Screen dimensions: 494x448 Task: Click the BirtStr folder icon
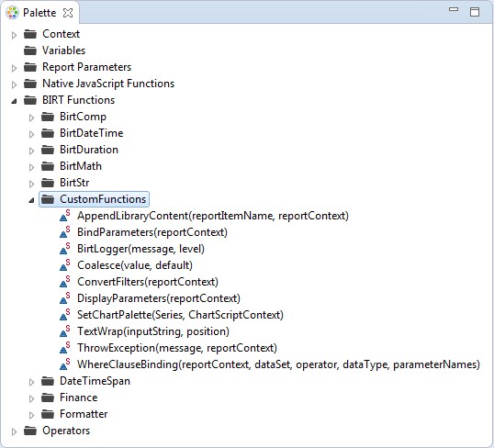48,183
